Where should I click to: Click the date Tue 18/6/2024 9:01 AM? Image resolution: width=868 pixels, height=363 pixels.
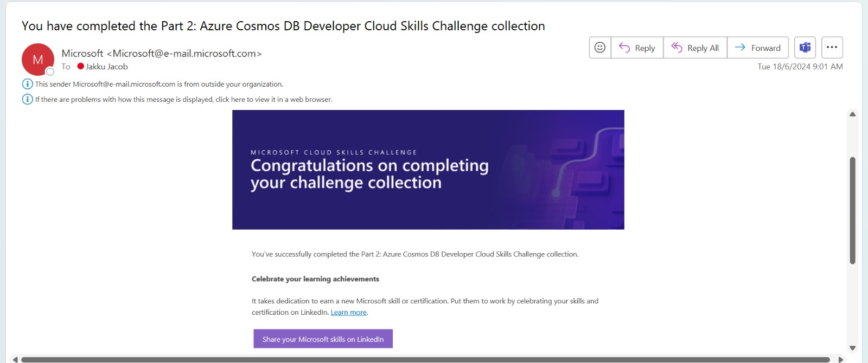point(800,67)
